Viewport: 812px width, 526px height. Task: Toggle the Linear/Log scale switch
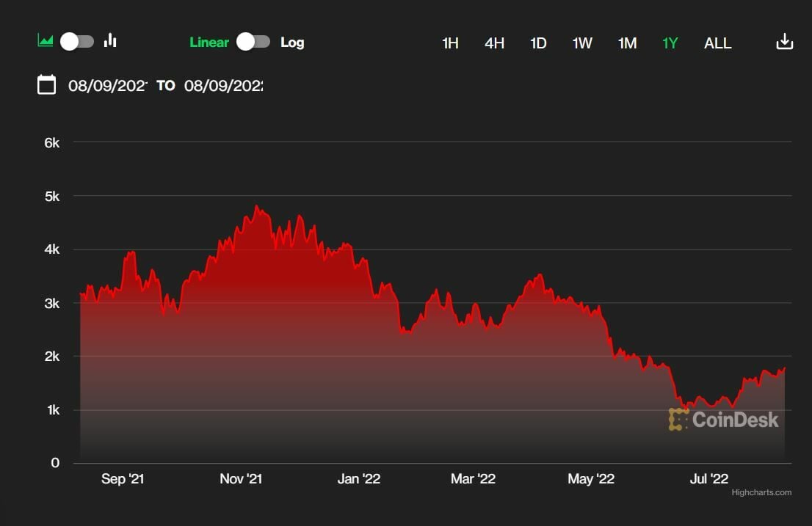pyautogui.click(x=253, y=42)
